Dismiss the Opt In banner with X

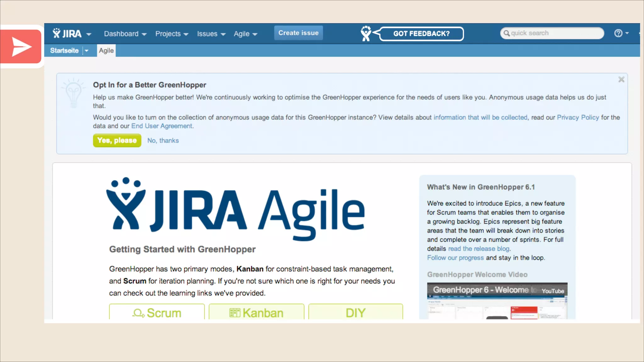click(x=621, y=80)
